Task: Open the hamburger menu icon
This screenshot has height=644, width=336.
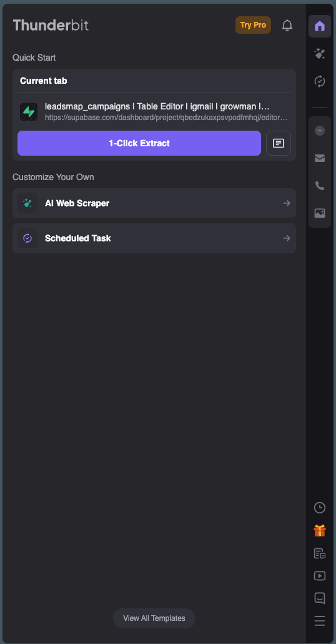Action: tap(320, 621)
